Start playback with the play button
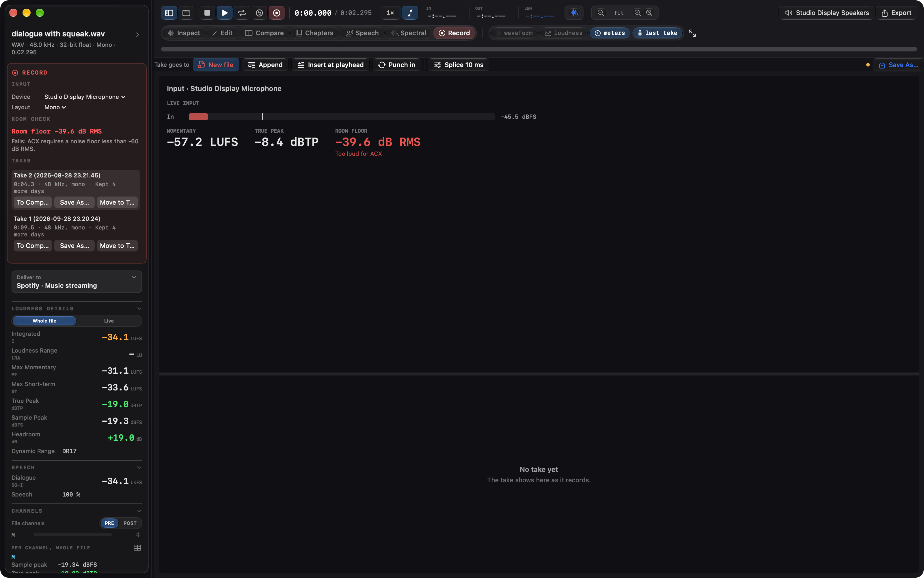The image size is (924, 578). pyautogui.click(x=225, y=13)
